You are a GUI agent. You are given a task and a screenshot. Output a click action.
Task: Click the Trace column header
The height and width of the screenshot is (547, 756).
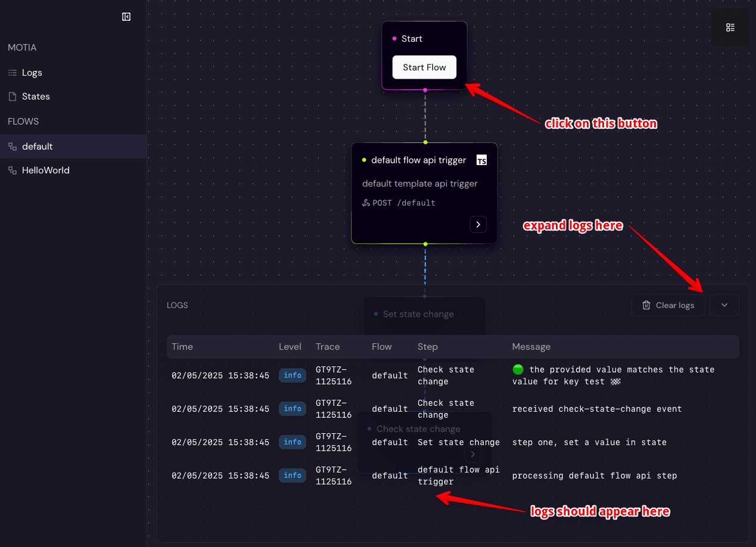tap(328, 347)
